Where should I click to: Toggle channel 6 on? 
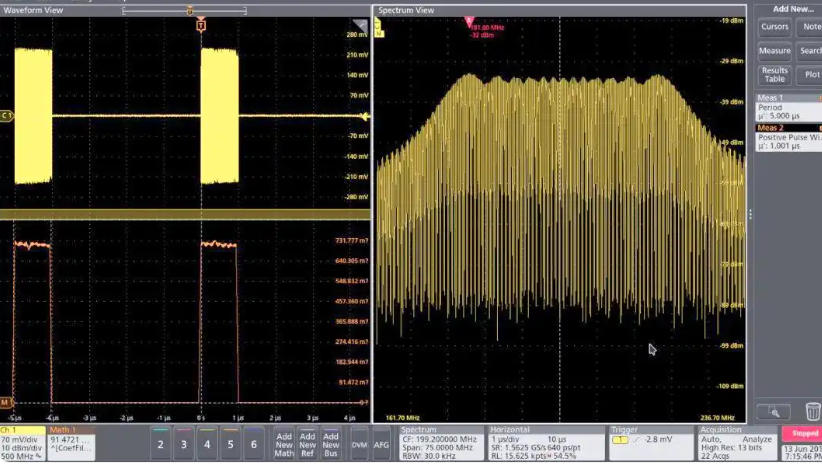[x=254, y=443]
